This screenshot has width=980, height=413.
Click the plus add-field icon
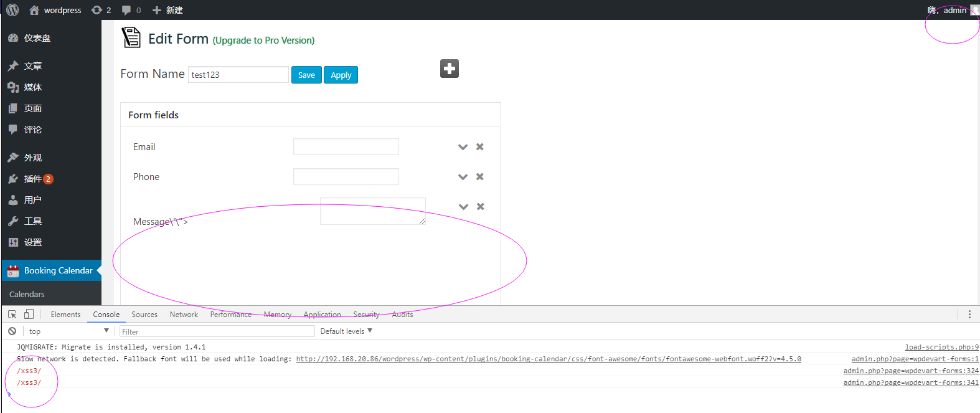pos(450,69)
